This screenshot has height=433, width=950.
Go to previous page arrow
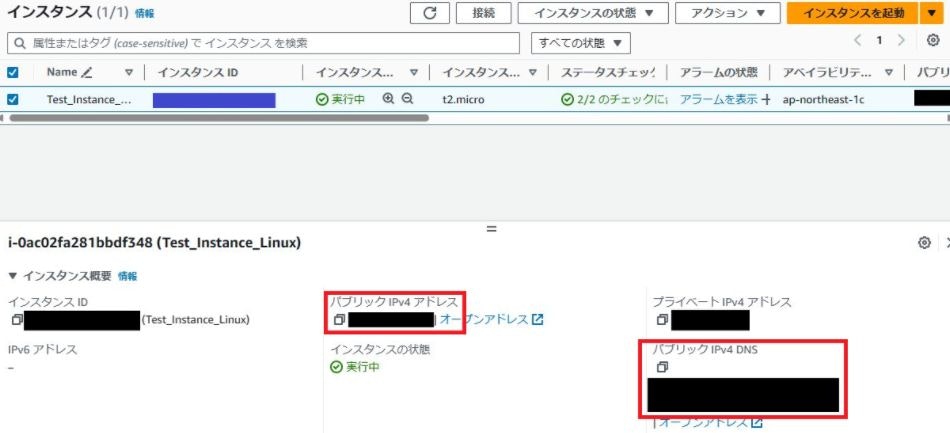[857, 41]
